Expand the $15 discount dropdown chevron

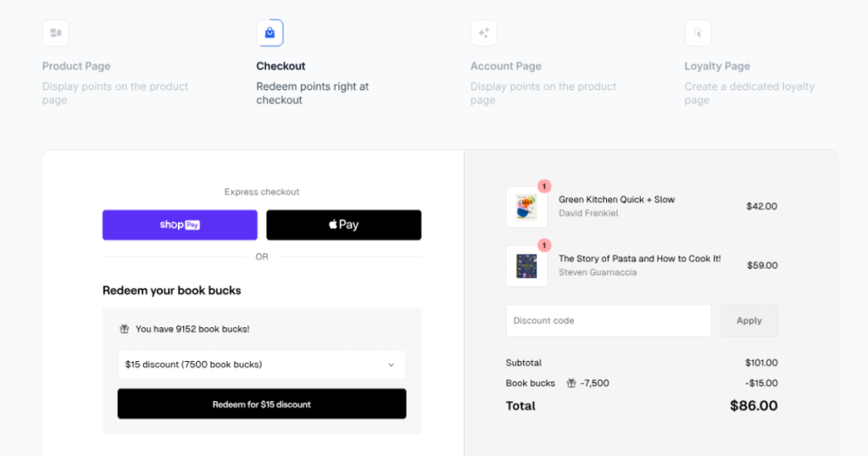pyautogui.click(x=392, y=364)
